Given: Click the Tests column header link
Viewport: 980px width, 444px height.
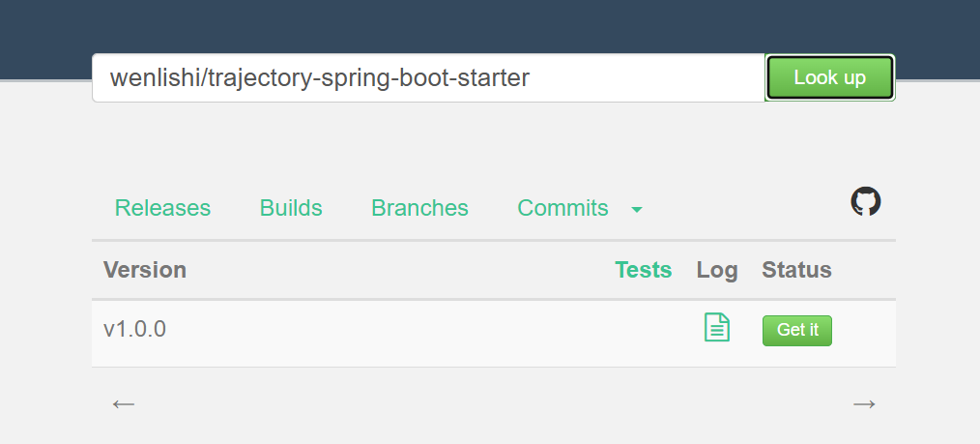Looking at the screenshot, I should point(643,270).
